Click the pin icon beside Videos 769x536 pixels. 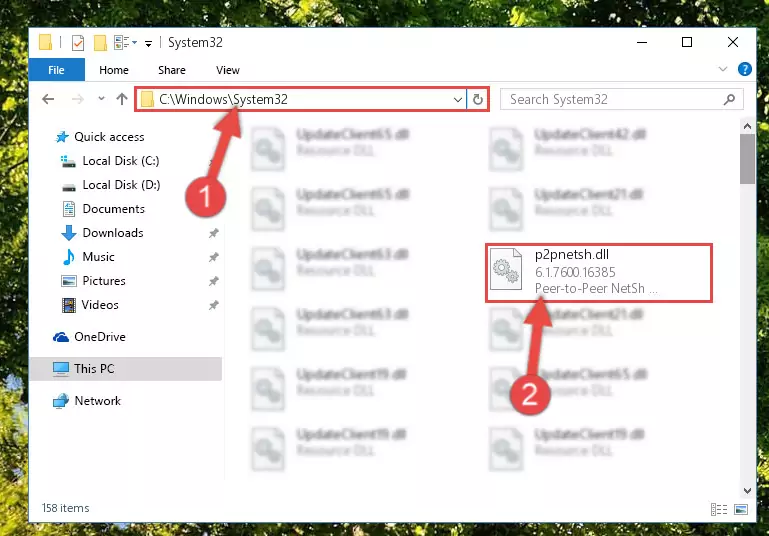pyautogui.click(x=213, y=306)
